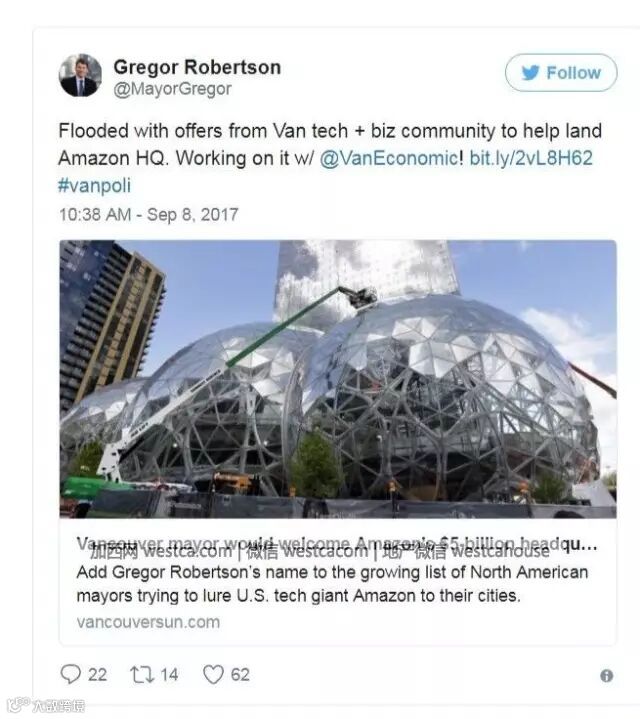Click the Twitter bird icon in Follow
640x719 pixels.
pos(530,72)
